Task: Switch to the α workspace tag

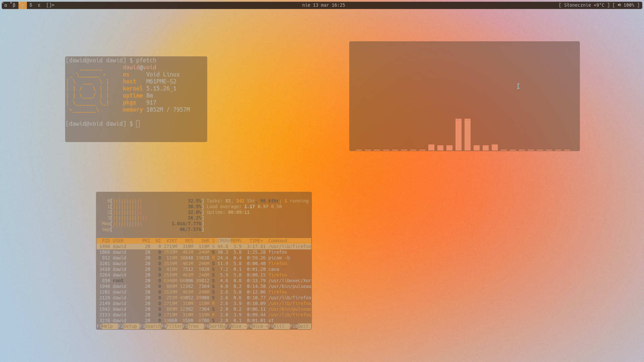Action: coord(6,5)
